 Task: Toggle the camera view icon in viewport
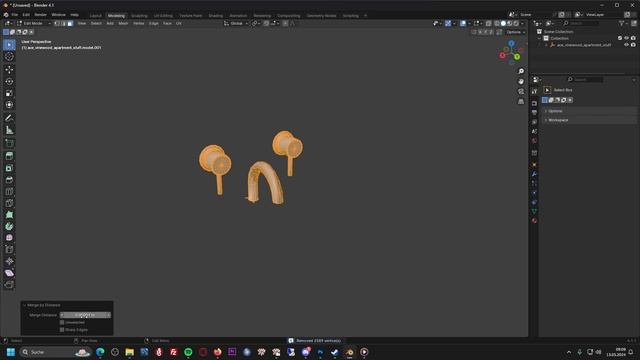click(x=521, y=91)
